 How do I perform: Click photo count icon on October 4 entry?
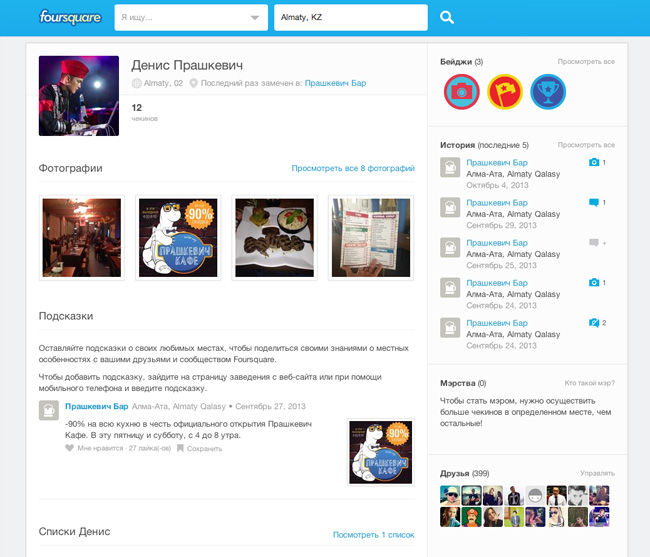click(594, 162)
